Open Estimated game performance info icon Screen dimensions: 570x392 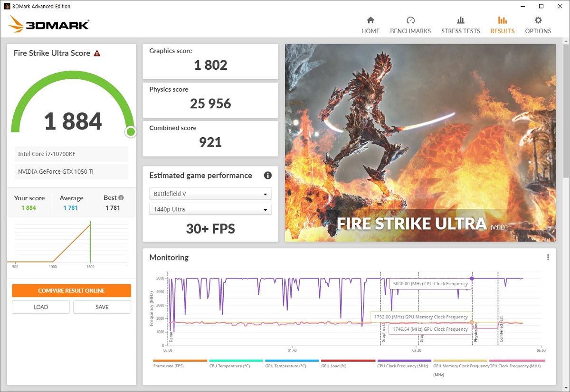tap(268, 176)
